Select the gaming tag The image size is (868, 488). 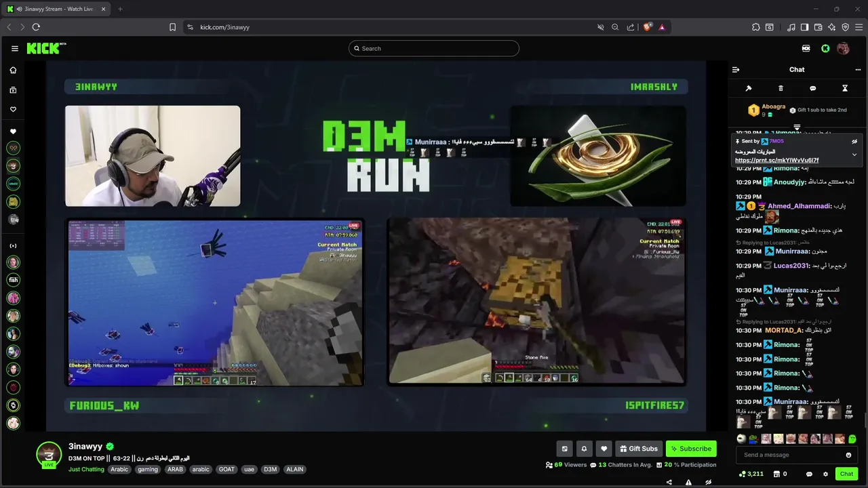(147, 469)
